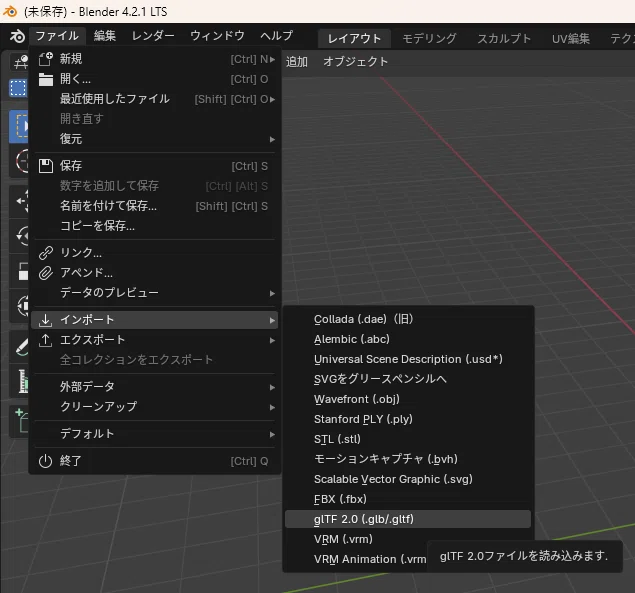Import glTF 2.0 (.glb/.gltf) file

pos(408,519)
